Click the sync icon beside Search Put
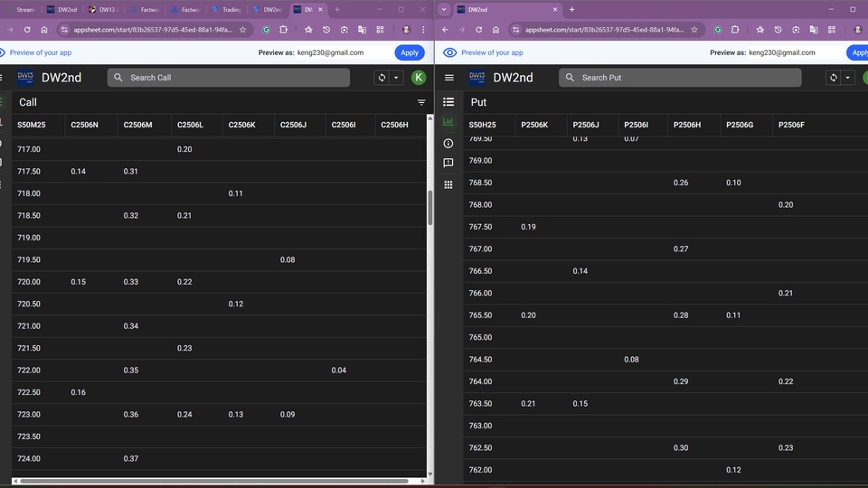868x488 pixels. (834, 78)
